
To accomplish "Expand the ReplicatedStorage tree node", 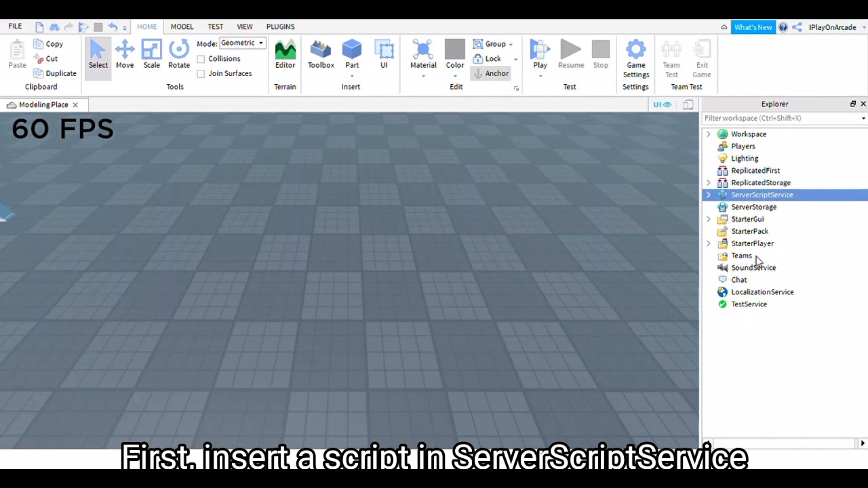I will pyautogui.click(x=709, y=183).
